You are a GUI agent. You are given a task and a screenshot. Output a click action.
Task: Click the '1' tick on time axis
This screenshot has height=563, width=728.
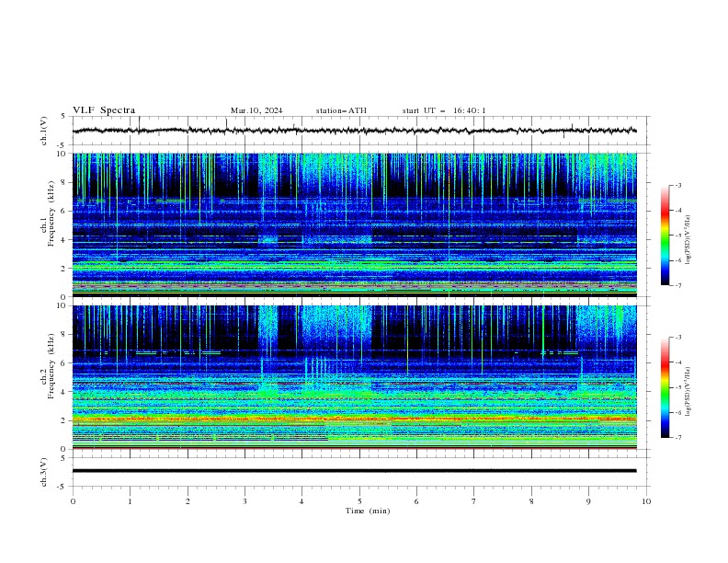click(130, 501)
